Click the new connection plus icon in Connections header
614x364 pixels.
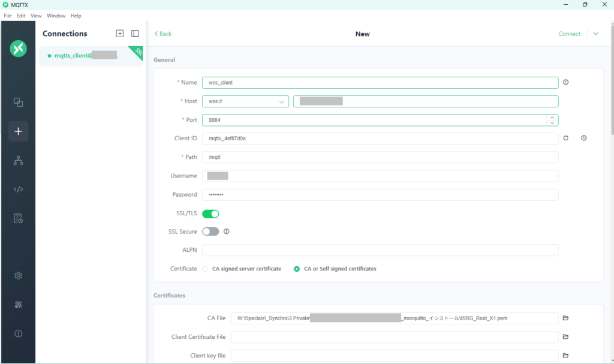tap(120, 34)
